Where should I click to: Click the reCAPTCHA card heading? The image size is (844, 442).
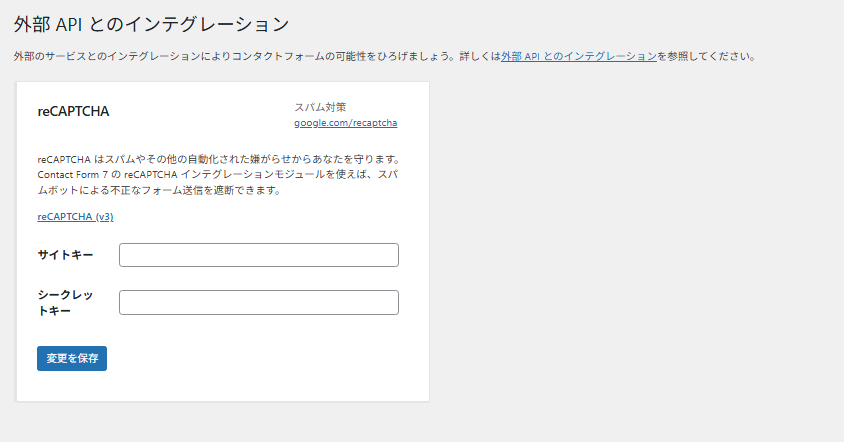coord(73,111)
